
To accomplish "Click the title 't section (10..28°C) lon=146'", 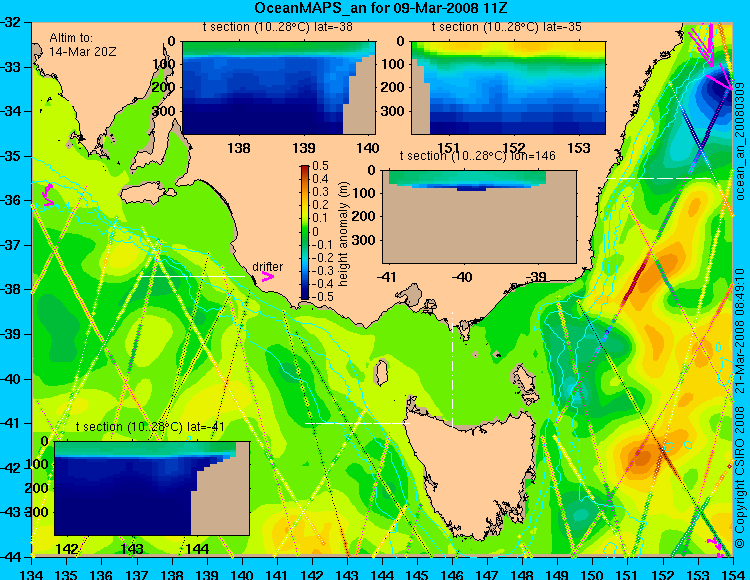I will (x=478, y=156).
